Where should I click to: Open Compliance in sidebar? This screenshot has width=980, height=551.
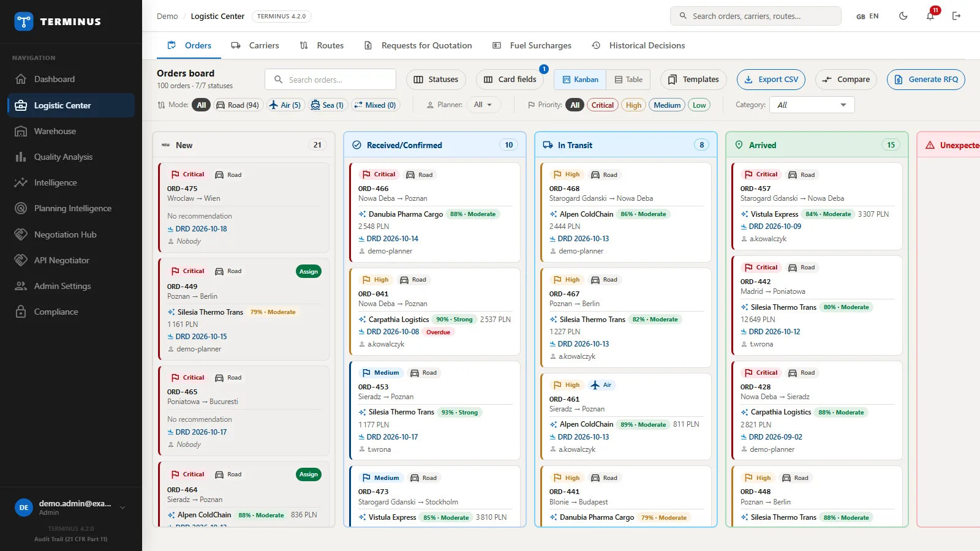click(x=71, y=312)
